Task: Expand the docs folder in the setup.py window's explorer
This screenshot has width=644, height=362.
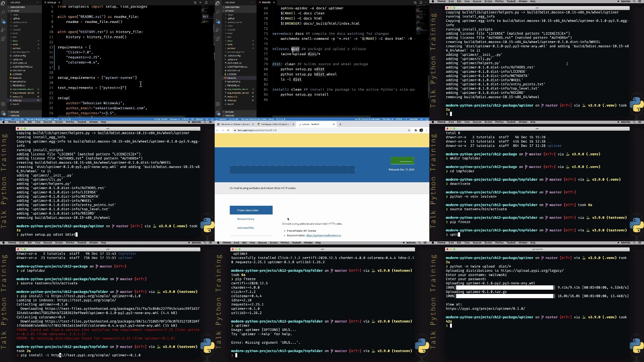Action: [x=15, y=41]
